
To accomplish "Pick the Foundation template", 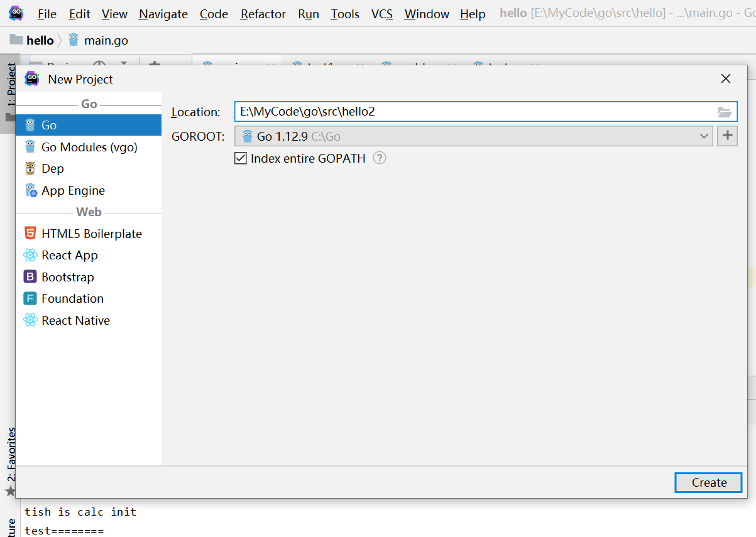I will coord(89,298).
